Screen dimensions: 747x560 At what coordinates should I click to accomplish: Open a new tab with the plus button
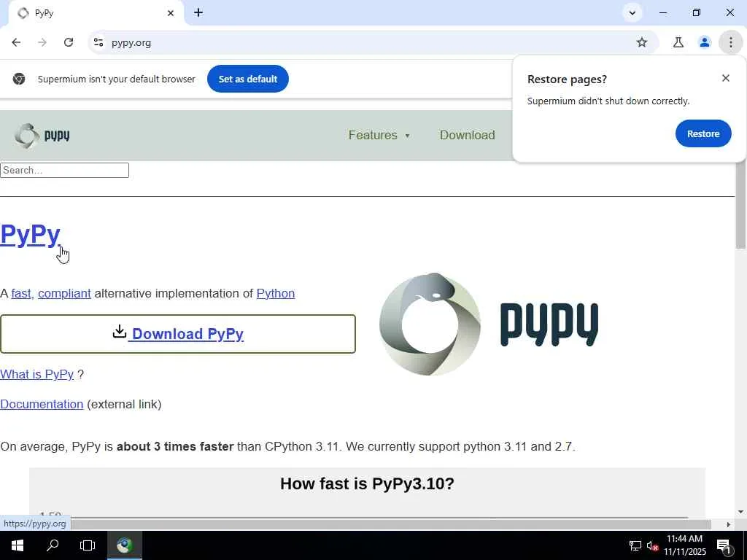(198, 13)
